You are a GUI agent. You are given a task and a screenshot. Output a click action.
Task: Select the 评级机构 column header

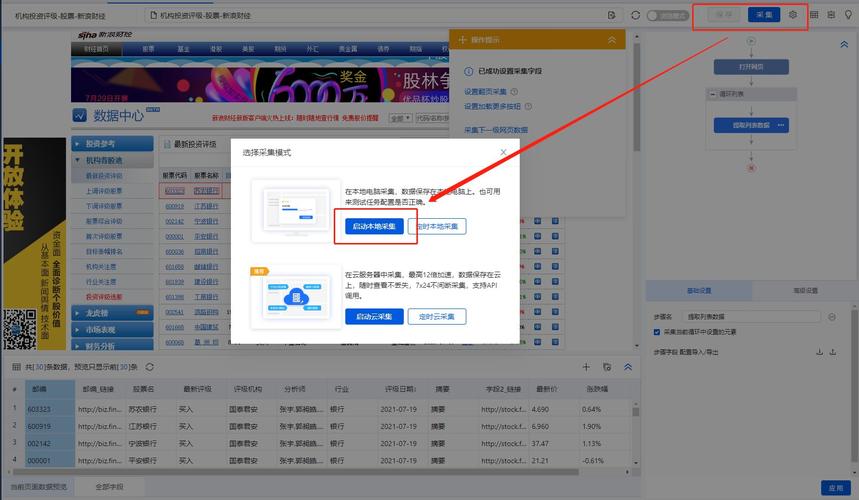click(248, 389)
